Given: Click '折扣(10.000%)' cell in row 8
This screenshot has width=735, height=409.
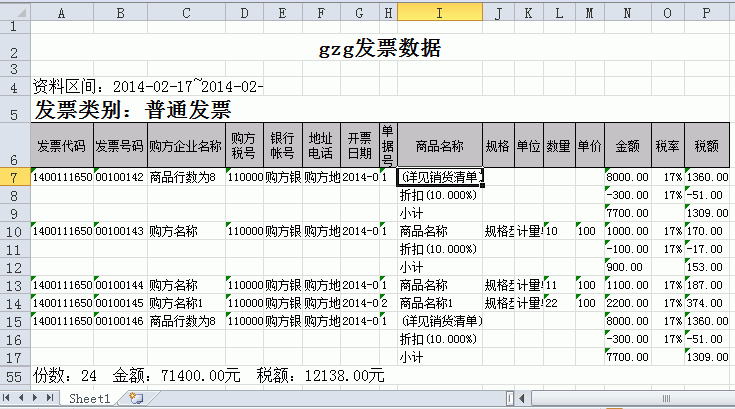Looking at the screenshot, I should [x=440, y=195].
